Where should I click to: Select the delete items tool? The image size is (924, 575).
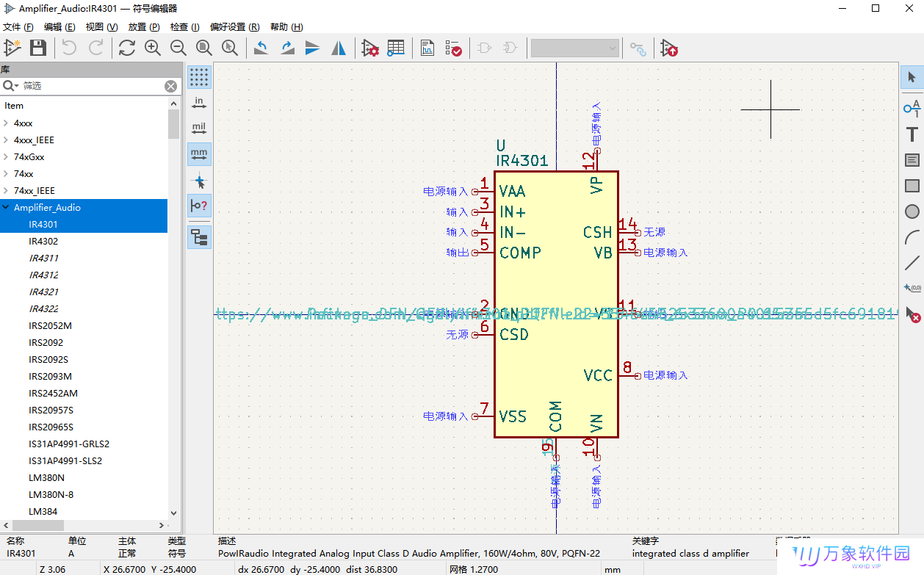pyautogui.click(x=912, y=315)
